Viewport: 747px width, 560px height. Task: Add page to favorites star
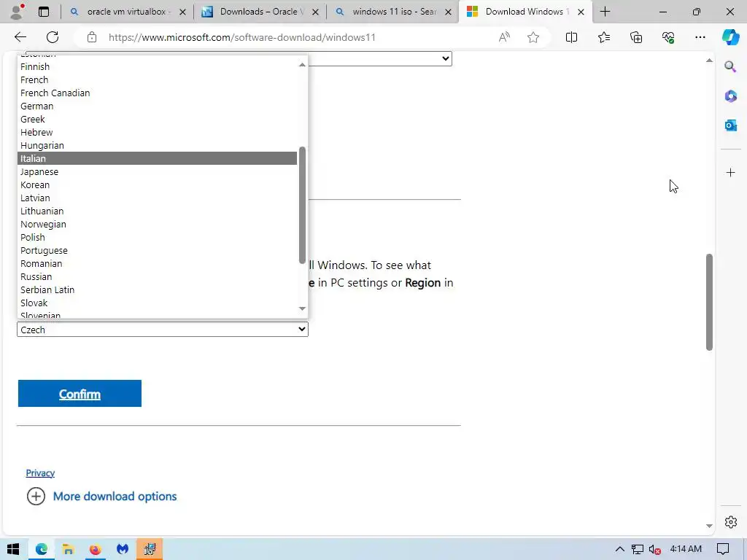coord(533,37)
